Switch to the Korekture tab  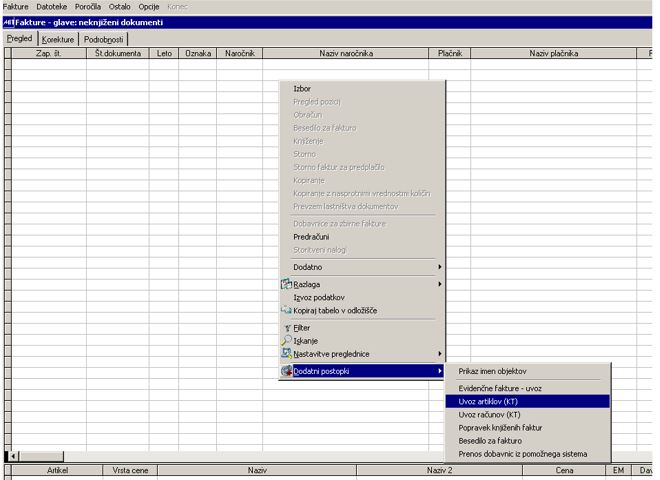58,40
